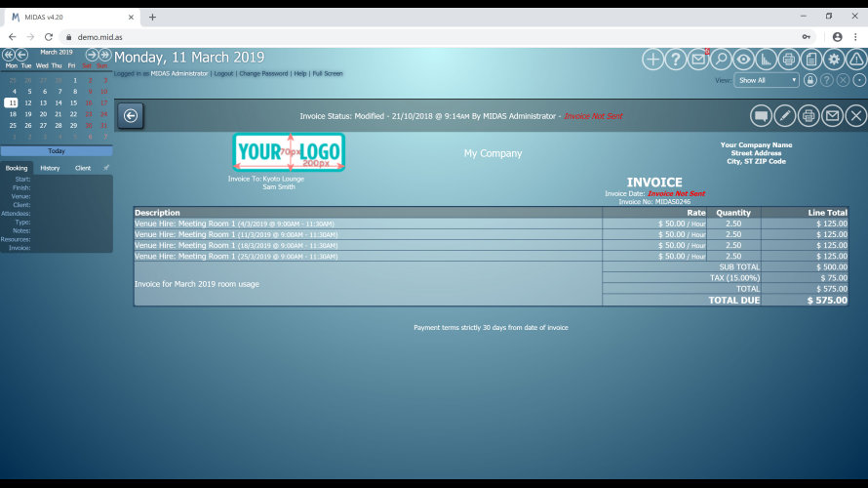Viewport: 868px width, 488px height.
Task: Click the Change Password link
Action: click(263, 73)
